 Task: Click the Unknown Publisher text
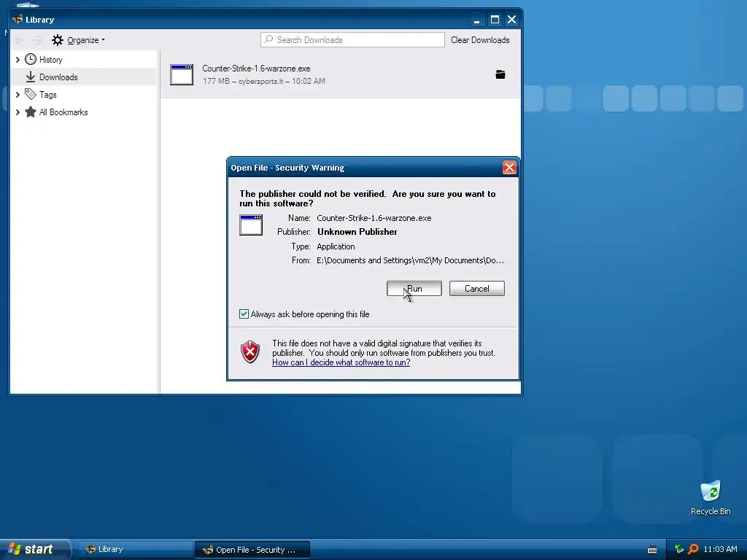click(357, 232)
